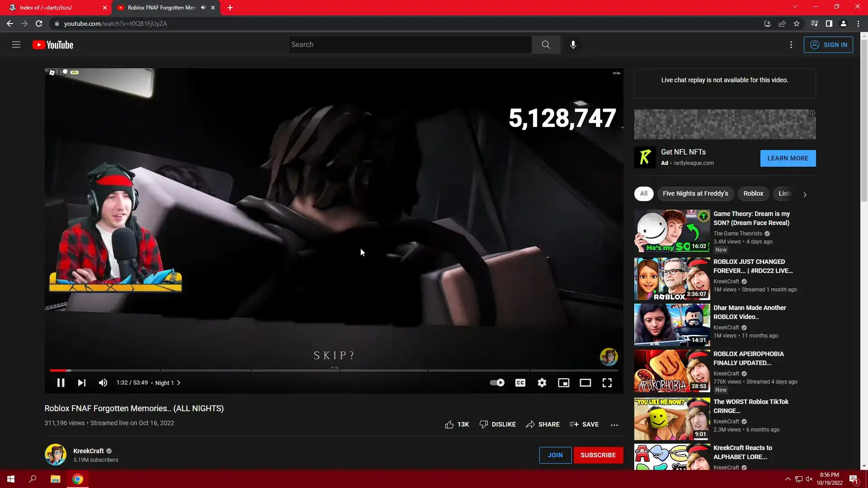Switch to theater mode

coord(585,383)
